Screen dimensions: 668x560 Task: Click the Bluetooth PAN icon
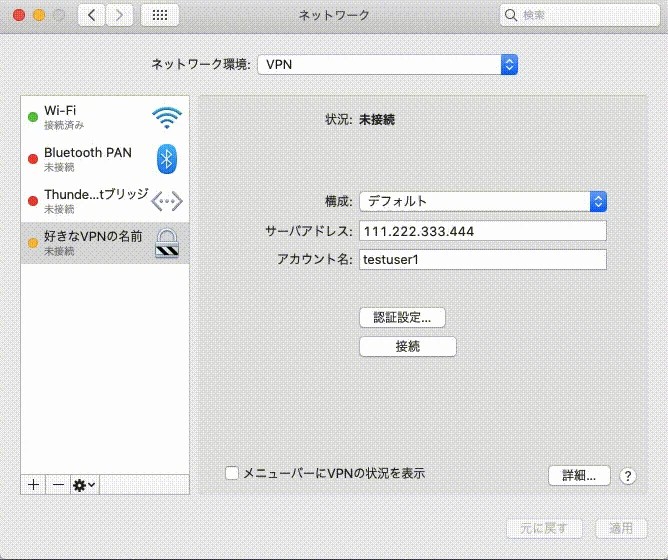pyautogui.click(x=167, y=159)
